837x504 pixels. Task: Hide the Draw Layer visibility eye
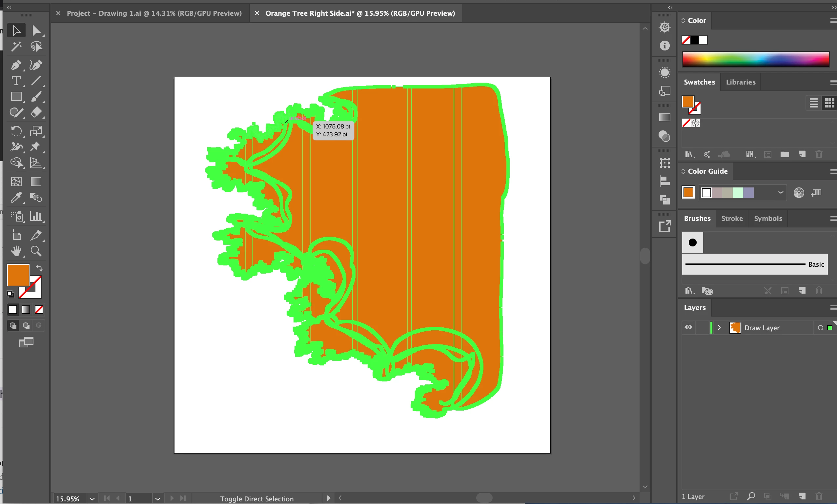click(x=688, y=327)
